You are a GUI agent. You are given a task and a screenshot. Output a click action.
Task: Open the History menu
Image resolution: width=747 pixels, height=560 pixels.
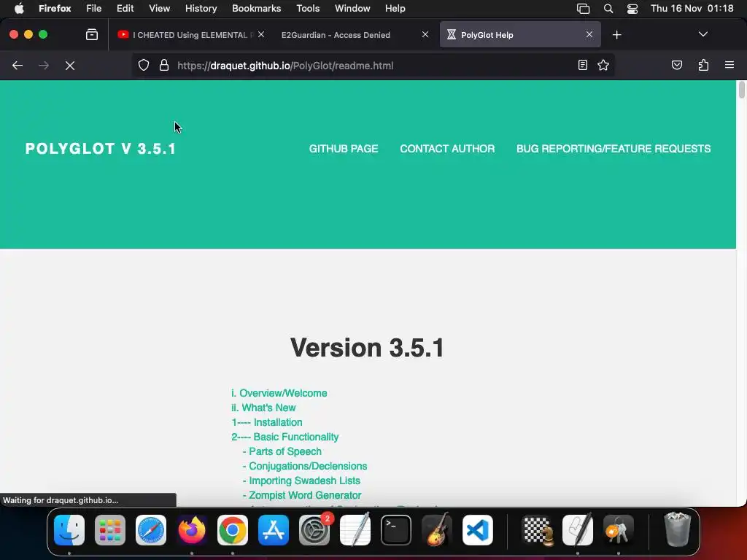[x=201, y=9]
